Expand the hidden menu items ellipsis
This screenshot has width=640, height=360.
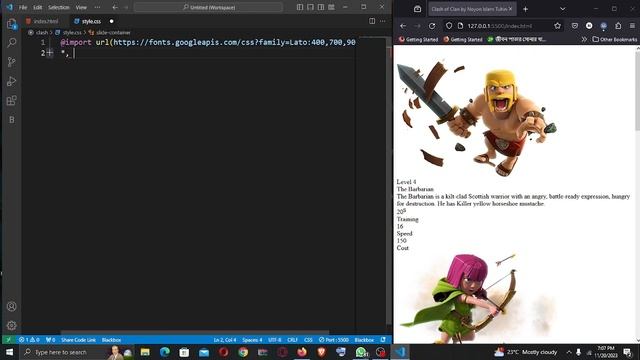click(97, 7)
